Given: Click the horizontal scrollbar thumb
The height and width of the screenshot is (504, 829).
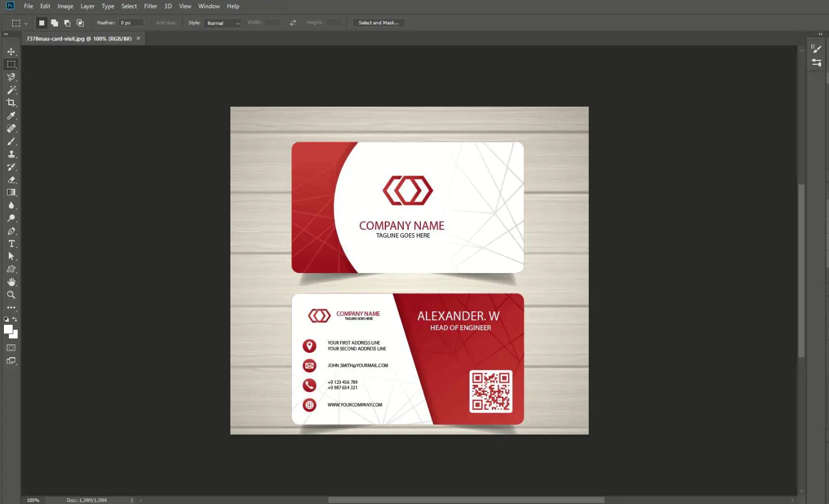Looking at the screenshot, I should [x=466, y=500].
